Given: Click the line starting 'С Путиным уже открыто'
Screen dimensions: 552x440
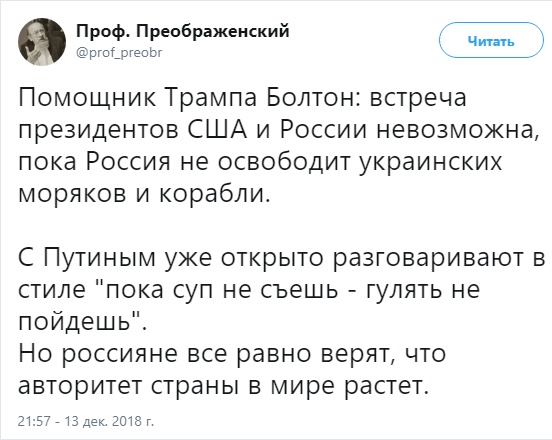Looking at the screenshot, I should (x=282, y=258).
